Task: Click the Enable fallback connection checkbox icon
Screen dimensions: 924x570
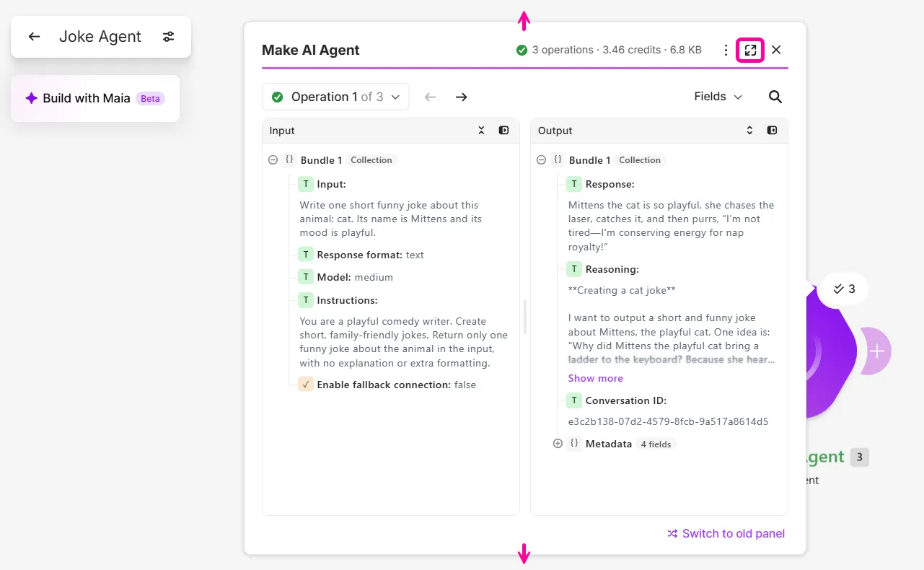Action: (x=306, y=385)
